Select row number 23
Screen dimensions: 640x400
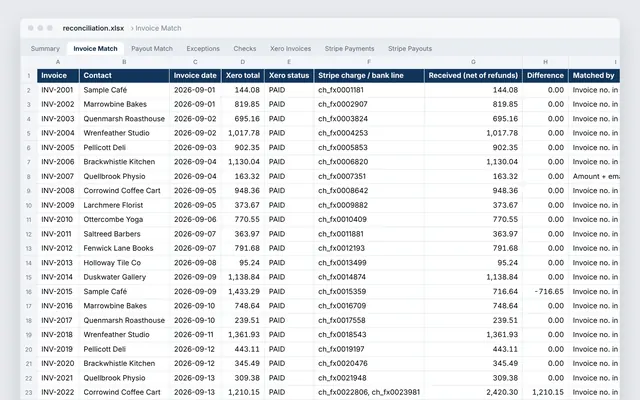[29, 393]
